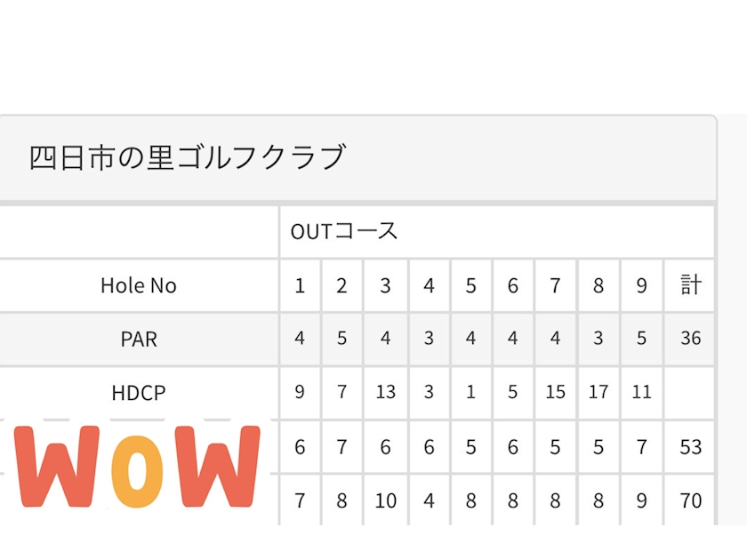Click HDCP value 11 for hole 9
This screenshot has height=560, width=747.
[641, 392]
